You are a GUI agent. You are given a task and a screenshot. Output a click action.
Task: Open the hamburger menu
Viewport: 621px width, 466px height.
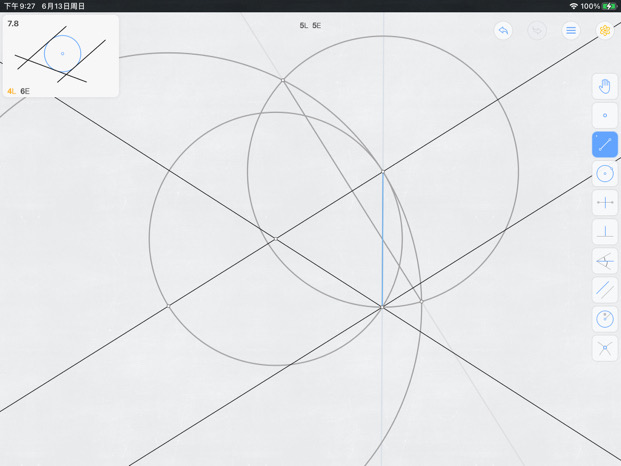coord(571,30)
